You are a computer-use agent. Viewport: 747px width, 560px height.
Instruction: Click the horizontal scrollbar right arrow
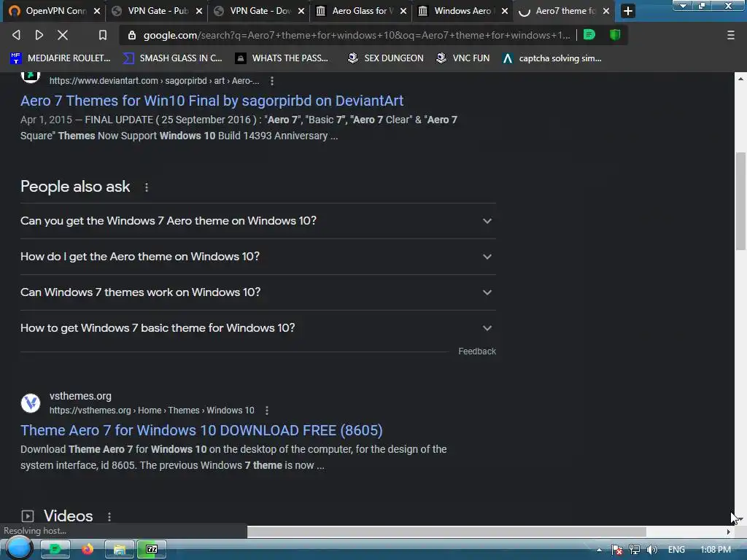(x=729, y=532)
